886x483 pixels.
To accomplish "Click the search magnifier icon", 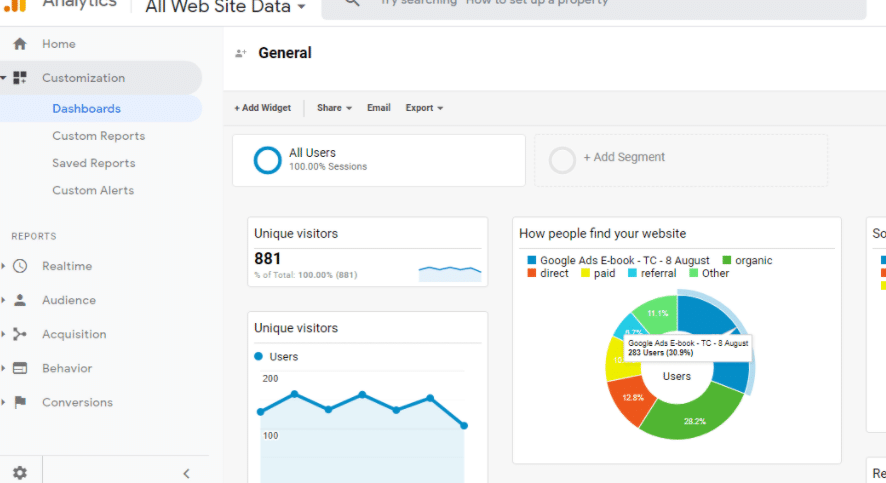I will tap(352, 2).
